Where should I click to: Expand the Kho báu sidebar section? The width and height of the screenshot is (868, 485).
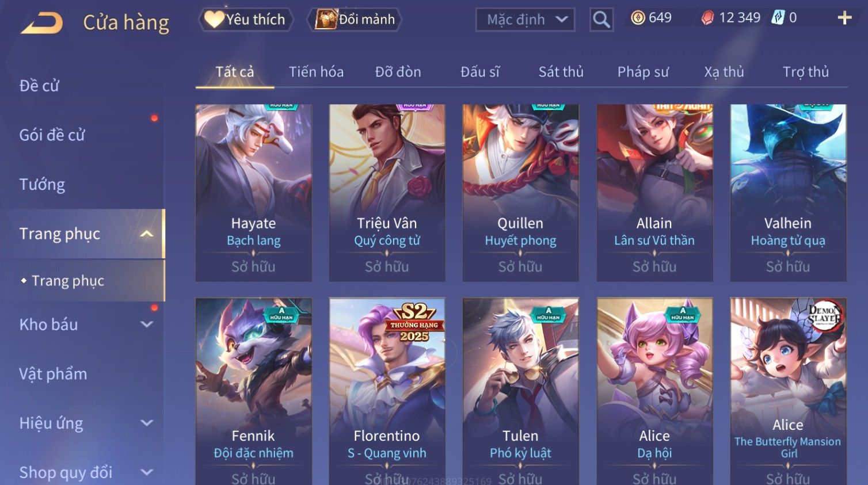click(x=147, y=324)
